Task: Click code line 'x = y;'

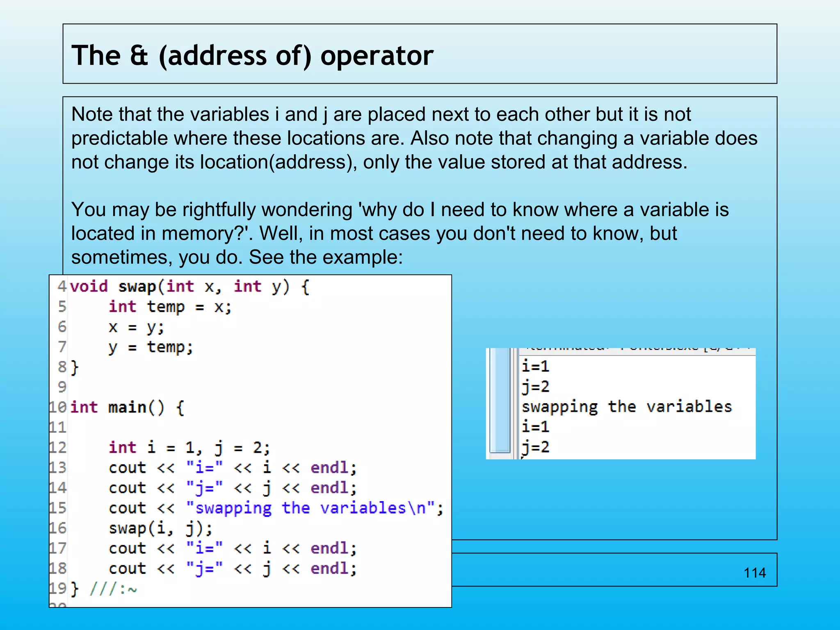Action: pos(136,327)
